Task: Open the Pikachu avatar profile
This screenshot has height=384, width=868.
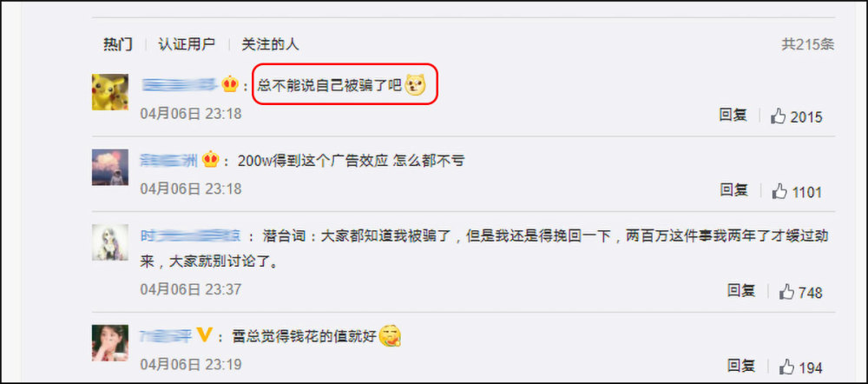Action: point(110,92)
